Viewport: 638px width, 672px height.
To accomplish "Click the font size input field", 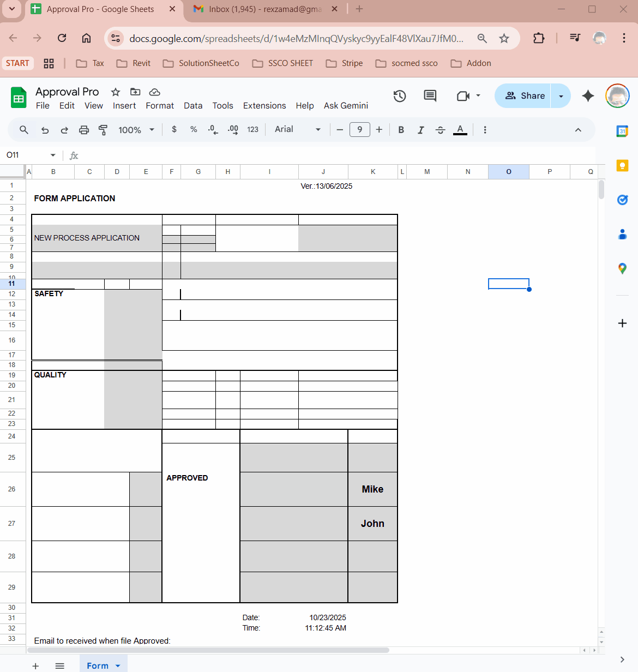I will point(359,130).
